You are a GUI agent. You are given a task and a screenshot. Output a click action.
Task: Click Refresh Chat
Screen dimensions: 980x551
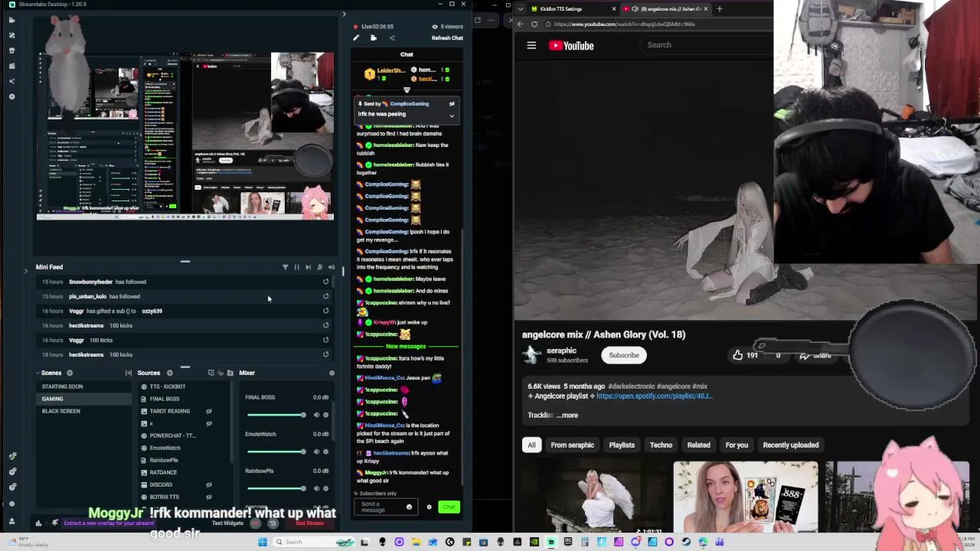pos(447,38)
